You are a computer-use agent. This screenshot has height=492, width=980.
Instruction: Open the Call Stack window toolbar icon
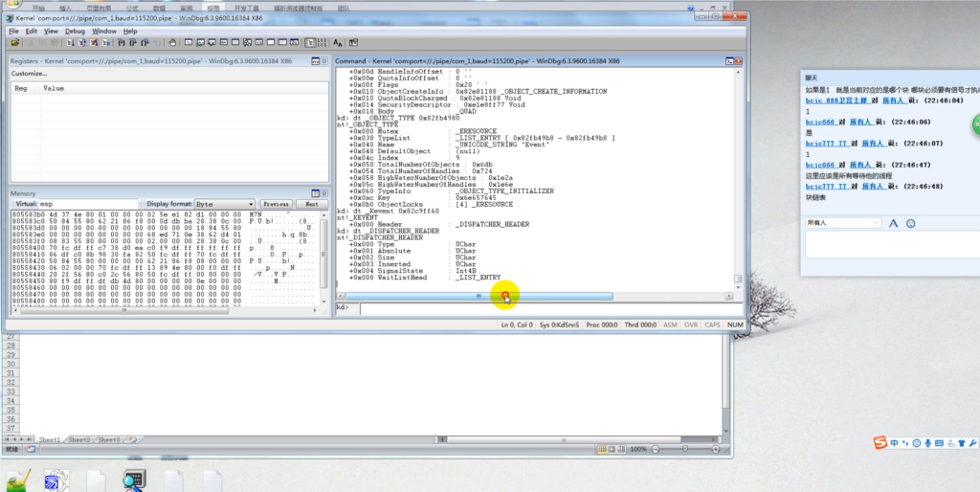pyautogui.click(x=248, y=42)
